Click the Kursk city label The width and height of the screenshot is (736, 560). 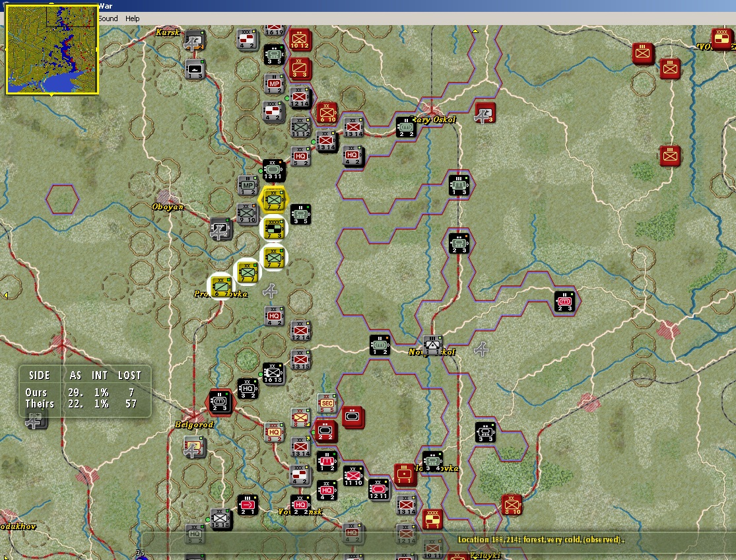[168, 32]
